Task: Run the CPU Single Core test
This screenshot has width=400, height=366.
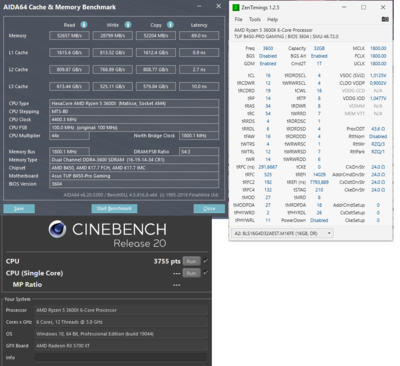Action: coord(191,273)
